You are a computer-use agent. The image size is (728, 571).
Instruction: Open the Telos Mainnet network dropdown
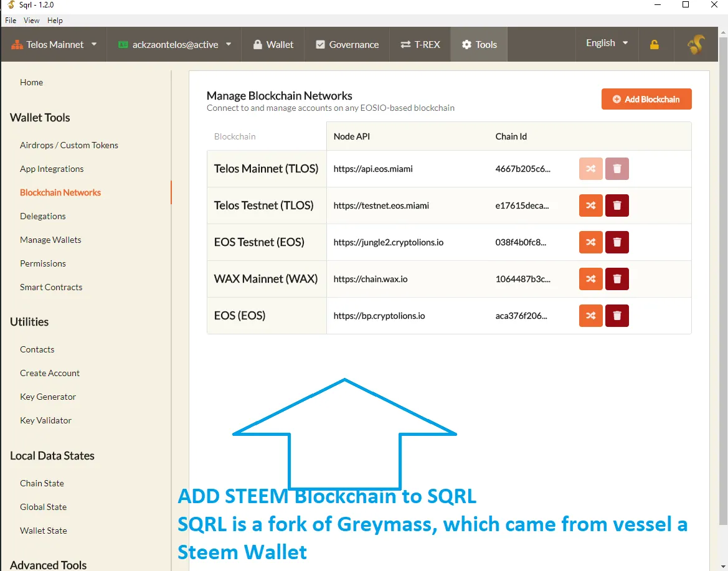pos(54,45)
